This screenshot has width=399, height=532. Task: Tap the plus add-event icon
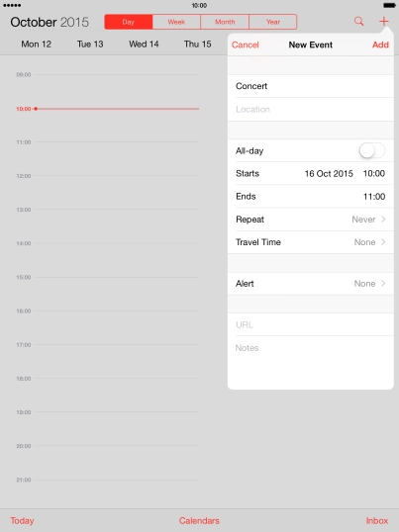coord(384,22)
